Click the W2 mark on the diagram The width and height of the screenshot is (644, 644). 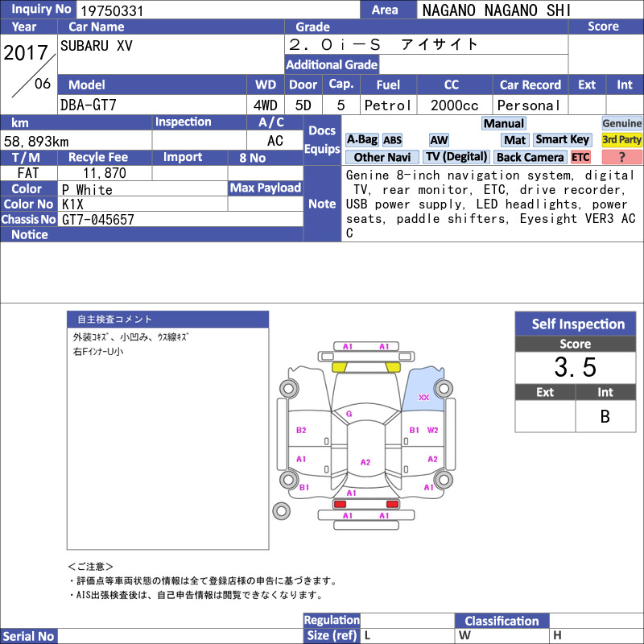coord(432,430)
